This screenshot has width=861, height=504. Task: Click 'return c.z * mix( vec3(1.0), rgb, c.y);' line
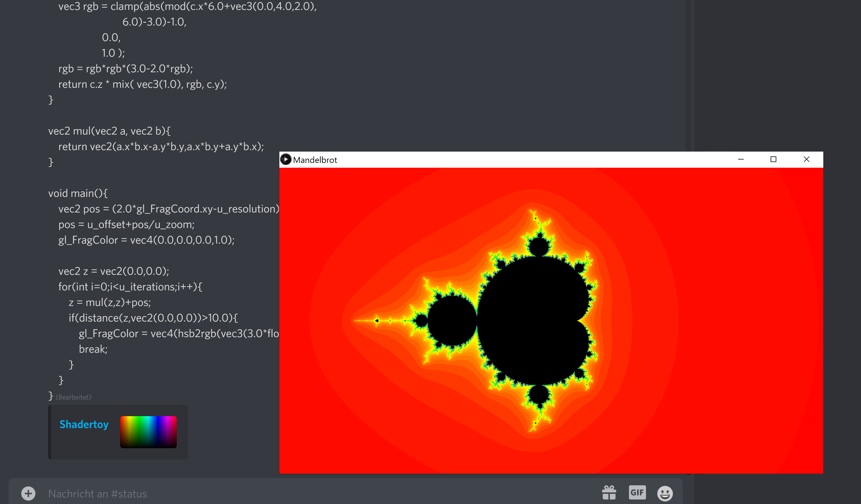(x=143, y=84)
